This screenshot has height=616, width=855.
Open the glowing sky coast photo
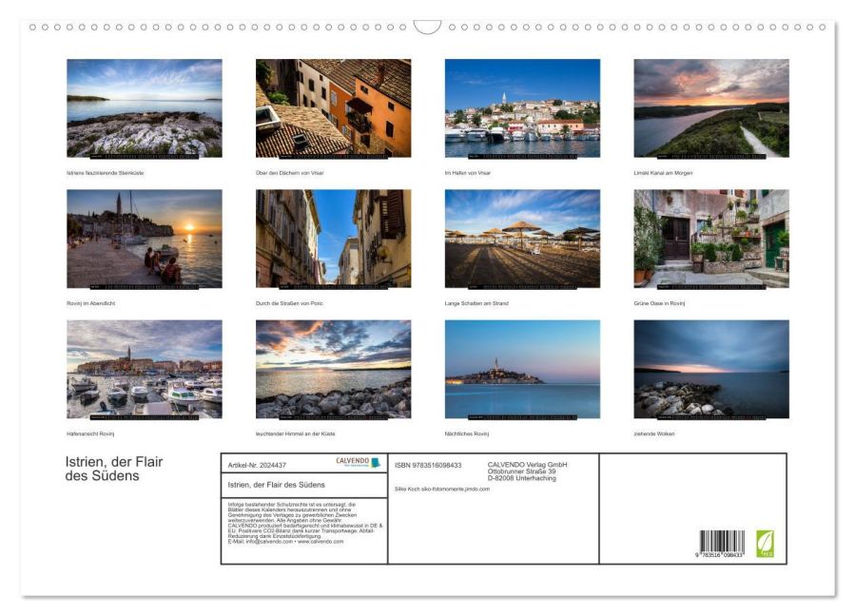click(x=333, y=369)
